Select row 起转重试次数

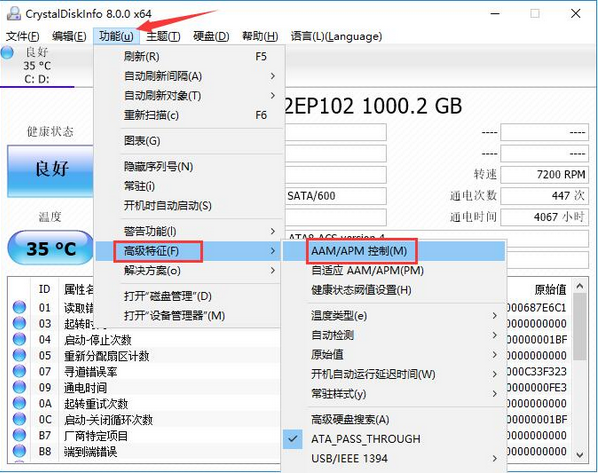146,403
